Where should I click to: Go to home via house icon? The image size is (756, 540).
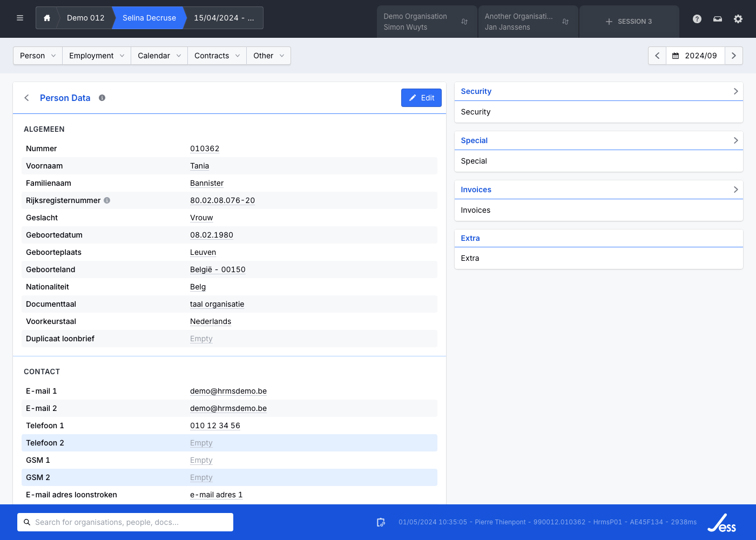coord(47,18)
